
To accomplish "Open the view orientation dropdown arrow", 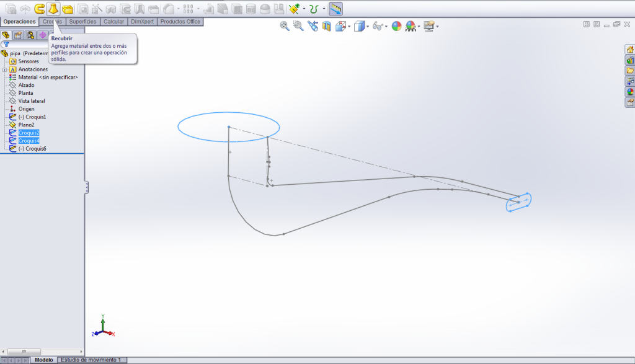I will [350, 27].
